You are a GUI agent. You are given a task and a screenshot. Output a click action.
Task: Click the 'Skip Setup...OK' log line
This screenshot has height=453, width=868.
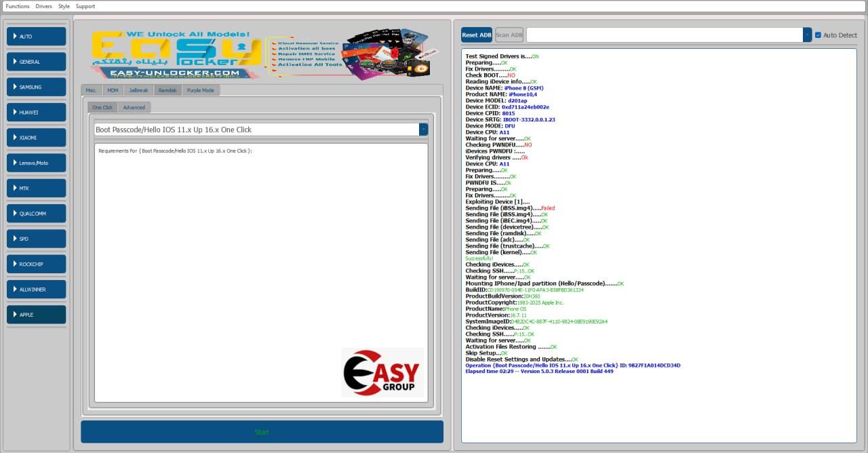pos(487,353)
